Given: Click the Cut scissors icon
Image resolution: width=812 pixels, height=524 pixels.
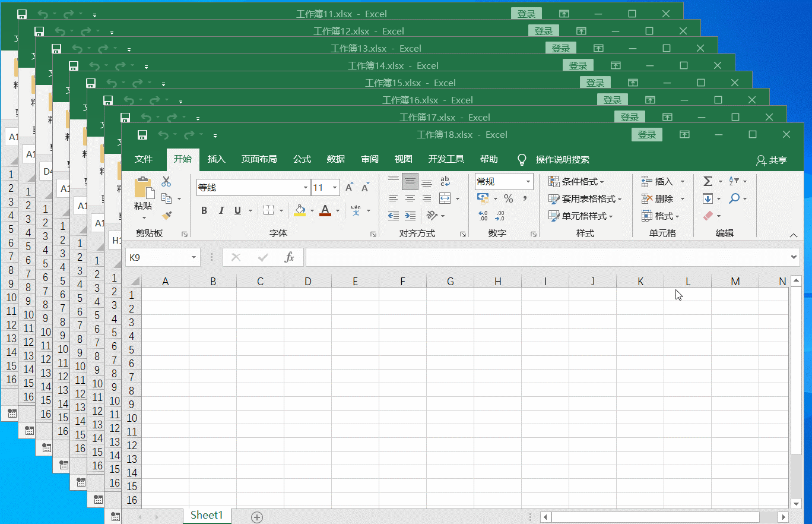Looking at the screenshot, I should pyautogui.click(x=166, y=182).
